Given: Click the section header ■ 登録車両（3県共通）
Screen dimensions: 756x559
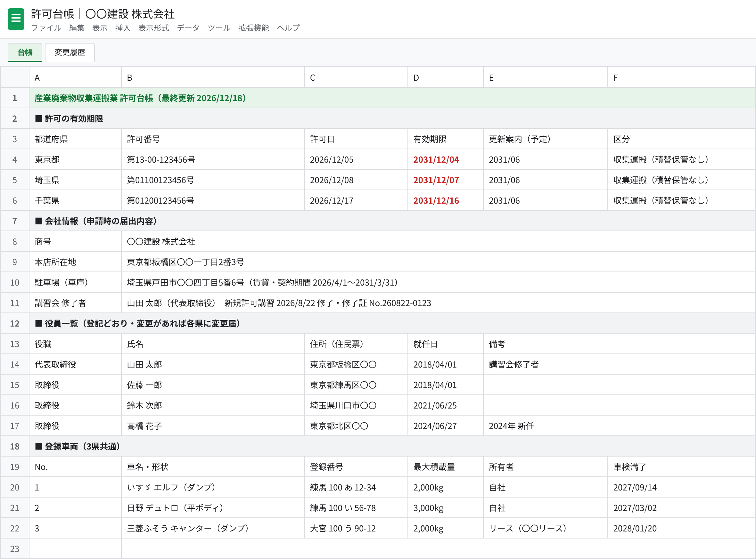Looking at the screenshot, I should coord(392,446).
